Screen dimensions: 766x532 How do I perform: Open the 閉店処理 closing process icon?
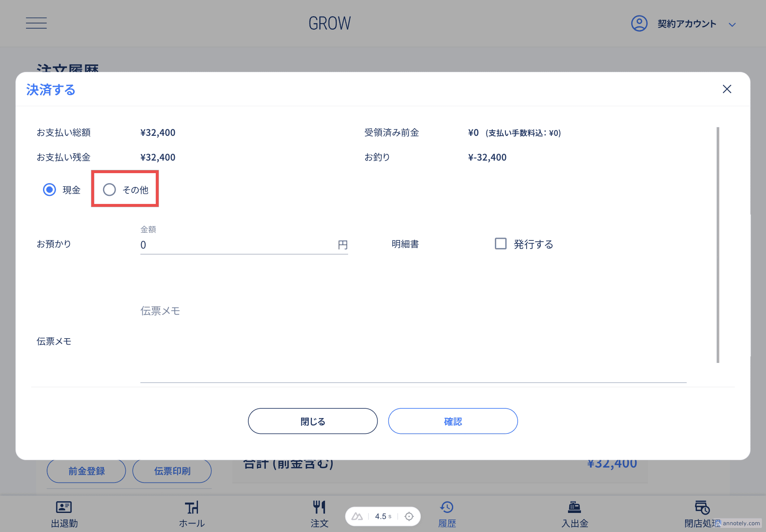(x=701, y=507)
